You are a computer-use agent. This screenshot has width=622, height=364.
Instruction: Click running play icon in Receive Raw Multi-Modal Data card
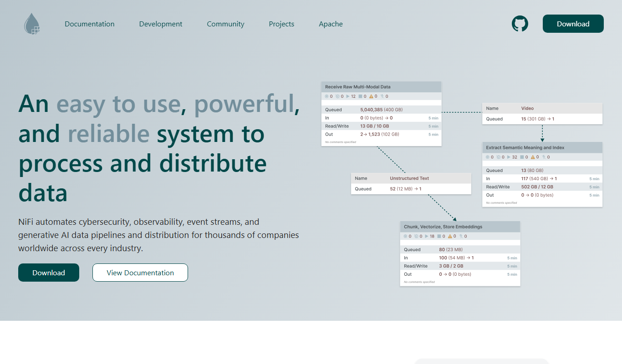(x=348, y=96)
